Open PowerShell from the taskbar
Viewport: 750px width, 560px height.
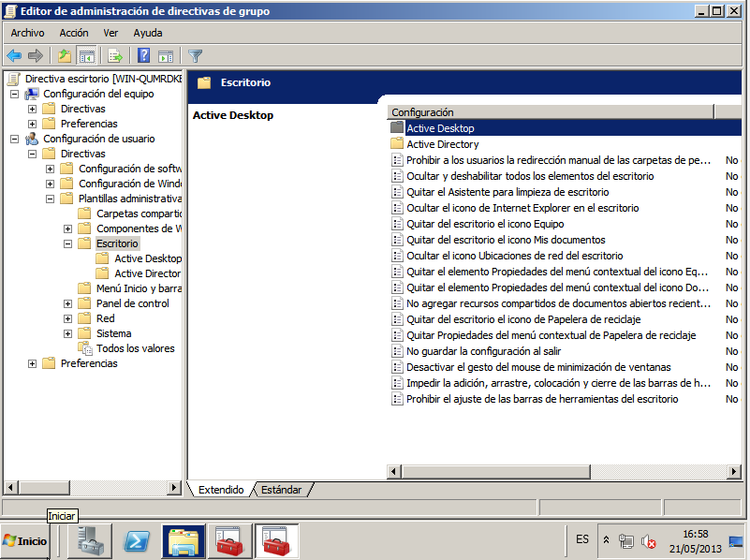pyautogui.click(x=138, y=540)
